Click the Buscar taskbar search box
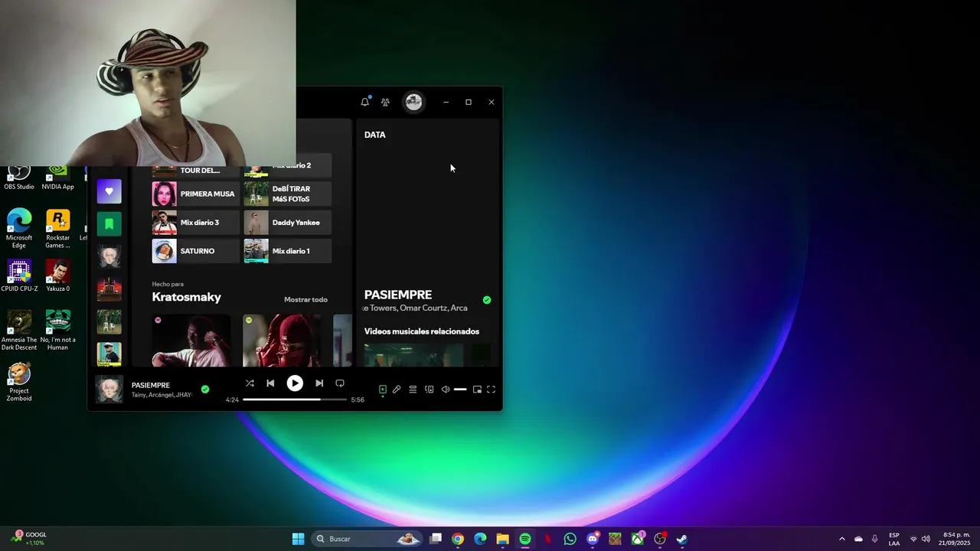 (x=367, y=539)
